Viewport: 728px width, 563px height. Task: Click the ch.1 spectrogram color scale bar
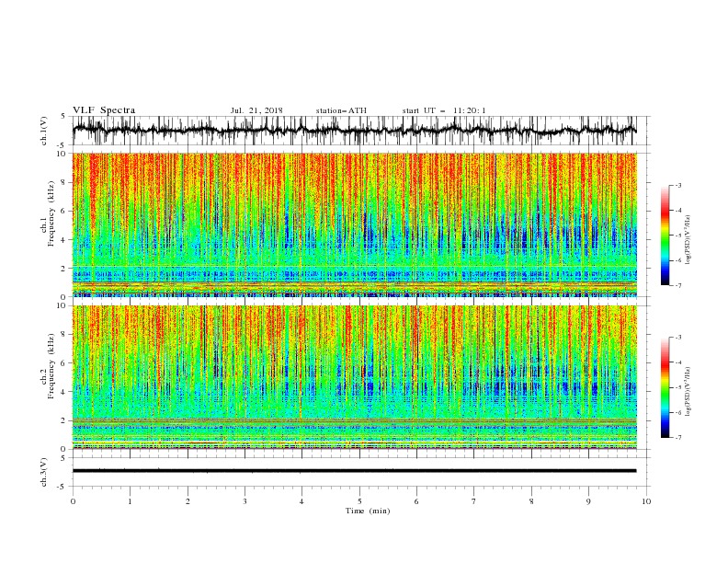(665, 236)
